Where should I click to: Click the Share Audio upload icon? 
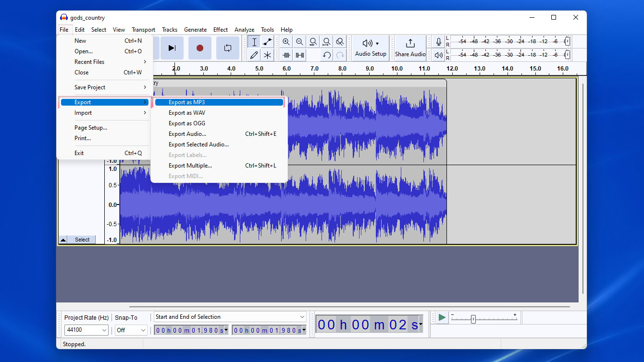(x=410, y=44)
